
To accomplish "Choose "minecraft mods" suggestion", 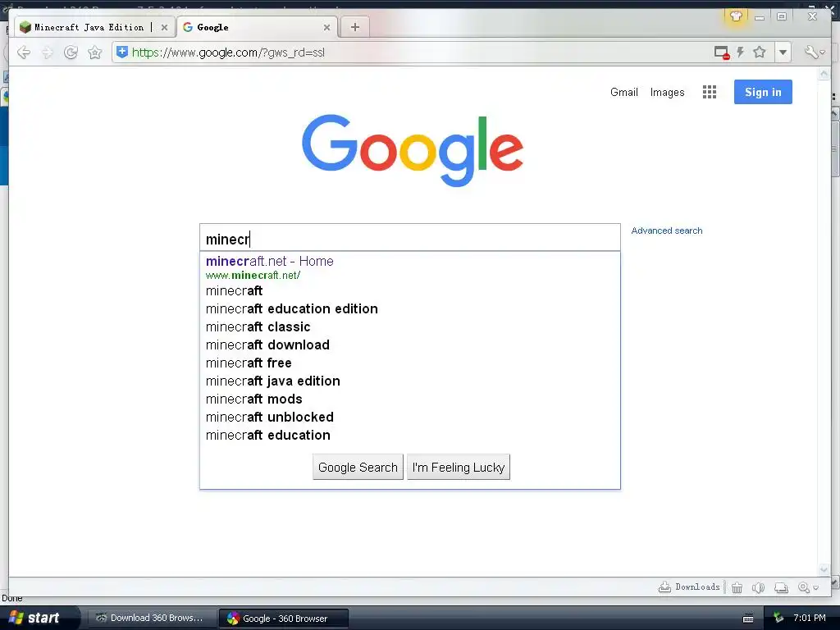I will [x=410, y=399].
